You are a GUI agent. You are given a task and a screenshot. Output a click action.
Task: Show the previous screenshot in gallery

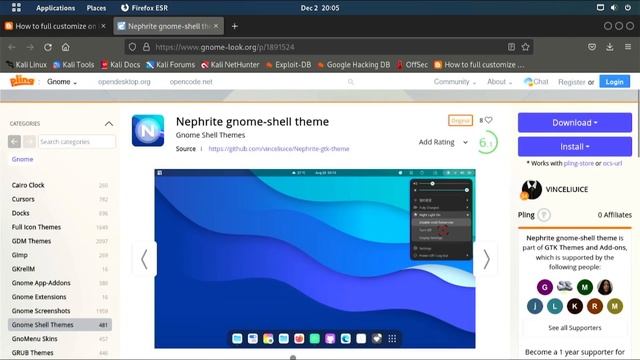tap(144, 259)
